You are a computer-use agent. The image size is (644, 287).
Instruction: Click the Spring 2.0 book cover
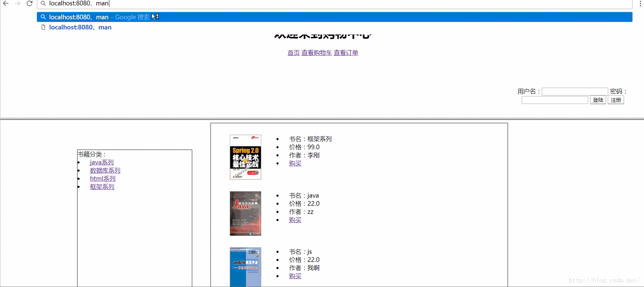point(245,157)
